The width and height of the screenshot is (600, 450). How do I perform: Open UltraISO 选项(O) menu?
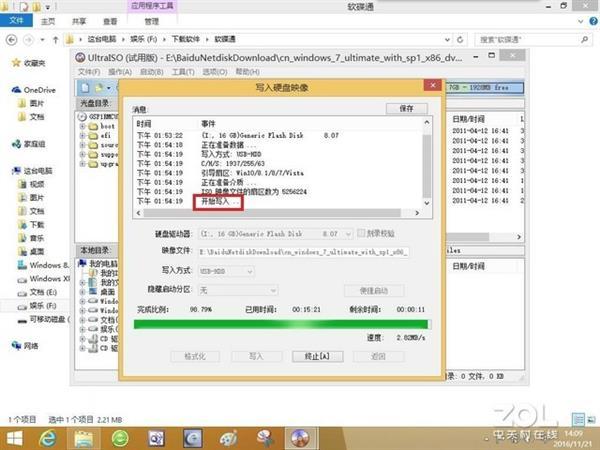(x=215, y=72)
